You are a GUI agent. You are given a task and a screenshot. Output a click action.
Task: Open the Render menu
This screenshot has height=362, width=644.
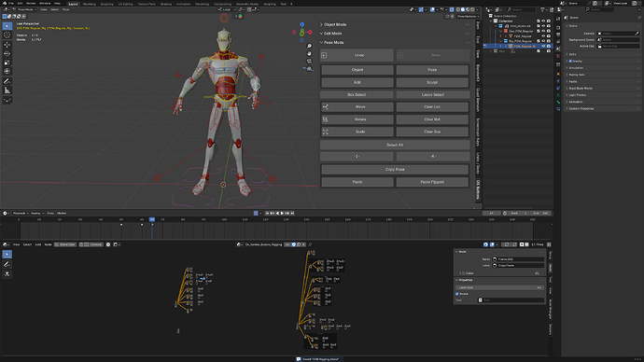31,4
